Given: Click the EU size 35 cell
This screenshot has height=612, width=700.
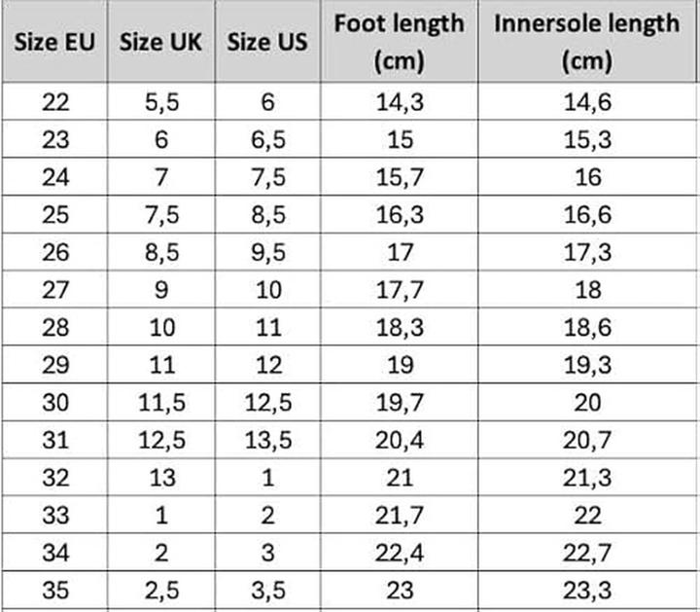Looking at the screenshot, I should click(55, 590).
